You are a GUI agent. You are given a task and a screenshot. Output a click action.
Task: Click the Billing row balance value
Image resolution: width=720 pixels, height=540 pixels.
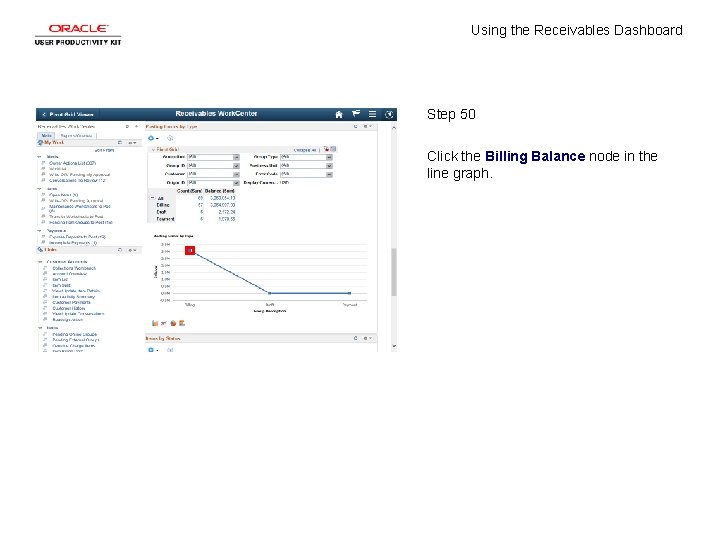pos(223,205)
